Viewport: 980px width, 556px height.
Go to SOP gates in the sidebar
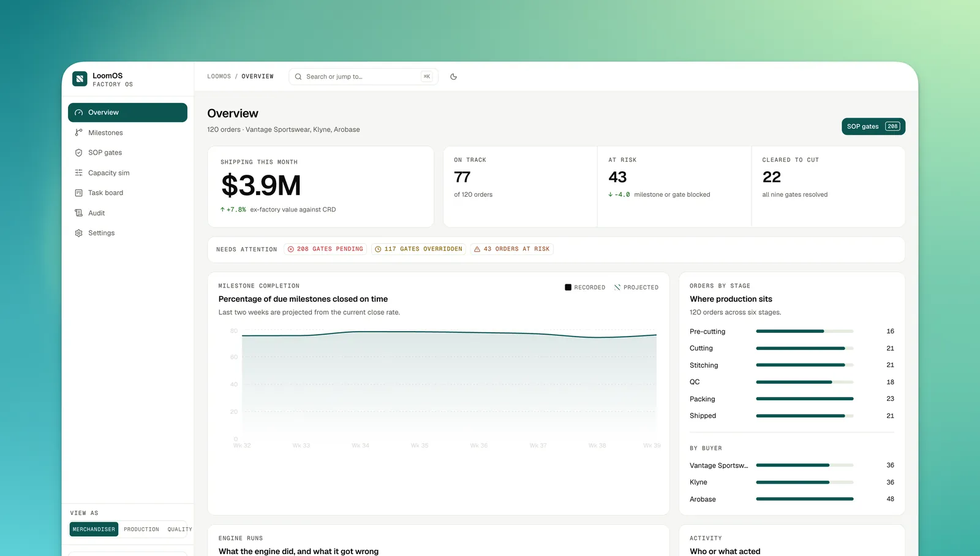(x=127, y=153)
